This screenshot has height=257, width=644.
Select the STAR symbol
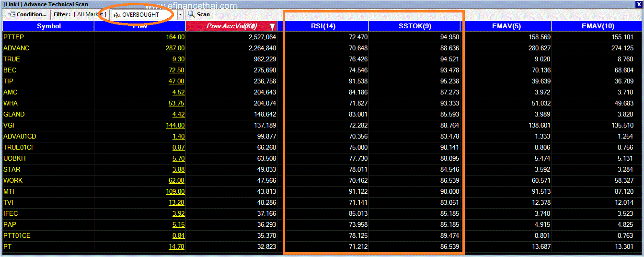pyautogui.click(x=11, y=169)
